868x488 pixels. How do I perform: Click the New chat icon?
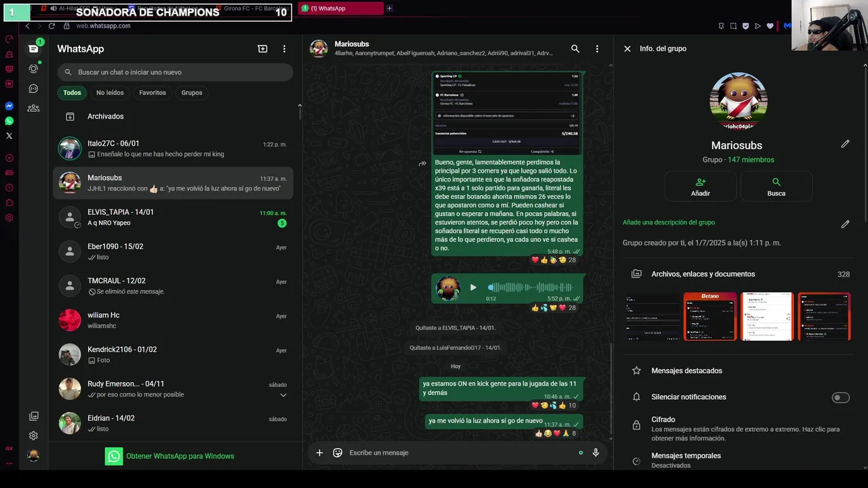tap(262, 49)
